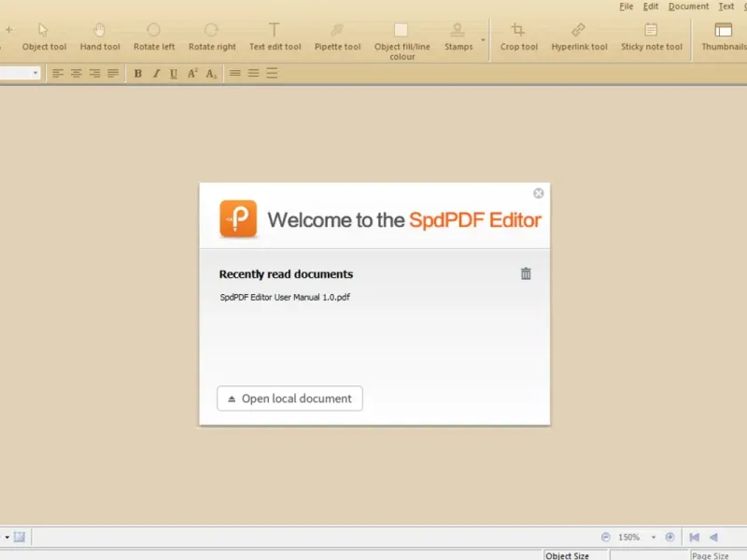
Task: Toggle italic formatting
Action: 156,74
